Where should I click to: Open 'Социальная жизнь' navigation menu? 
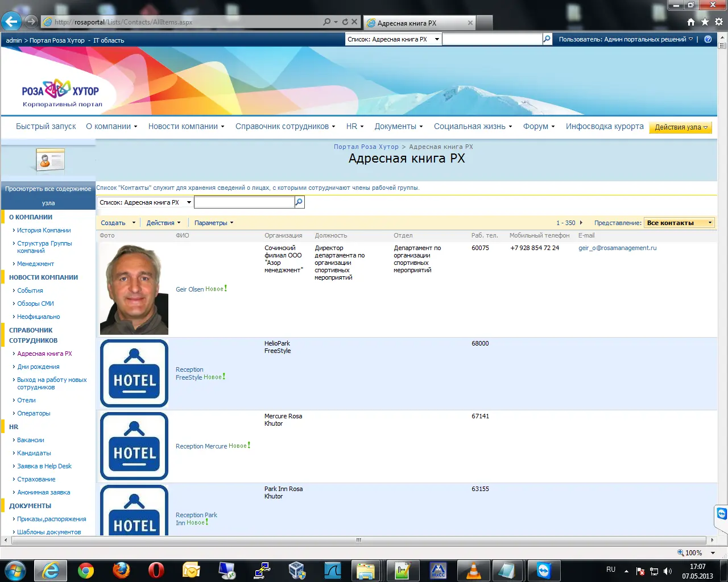point(473,126)
